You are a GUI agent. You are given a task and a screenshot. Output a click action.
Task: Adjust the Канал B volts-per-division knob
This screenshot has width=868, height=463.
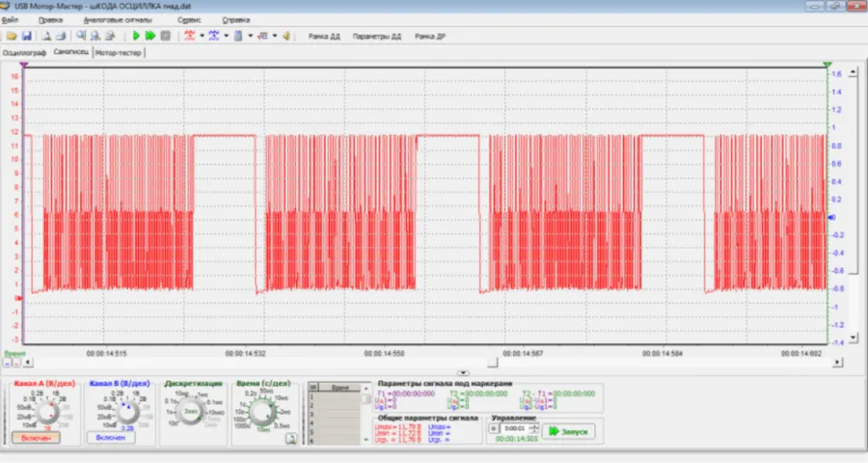(126, 413)
